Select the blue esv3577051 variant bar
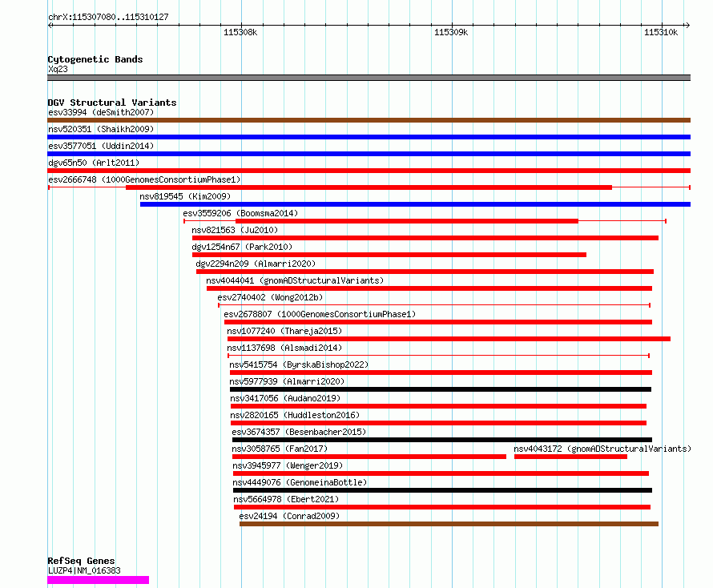This screenshot has height=588, width=713. click(369, 154)
